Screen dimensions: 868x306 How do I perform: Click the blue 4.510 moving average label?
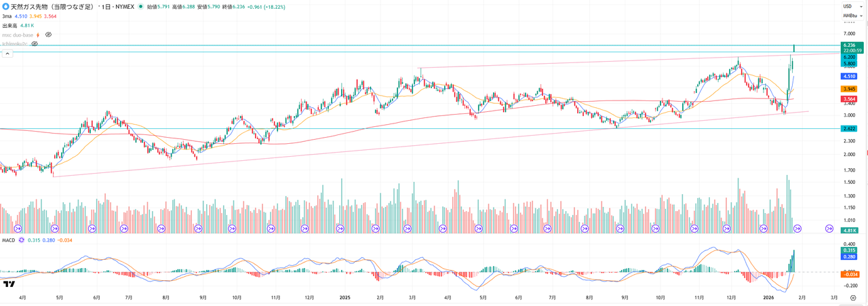tap(849, 77)
